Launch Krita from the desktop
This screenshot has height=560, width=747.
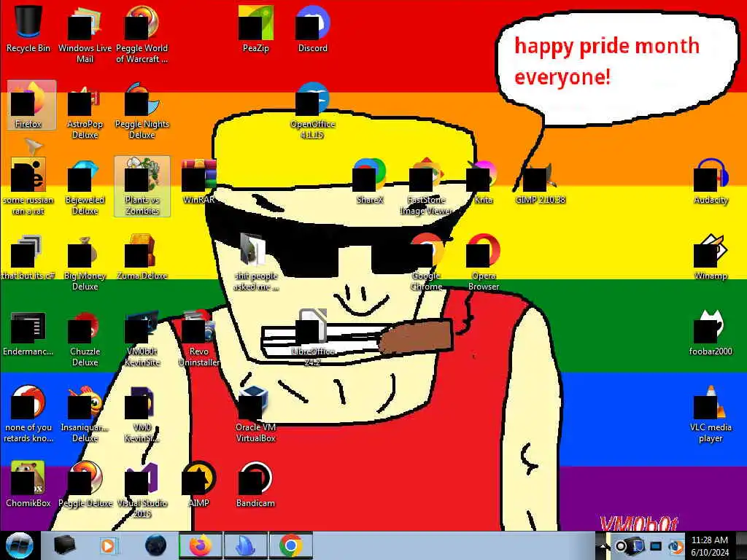[x=483, y=182]
